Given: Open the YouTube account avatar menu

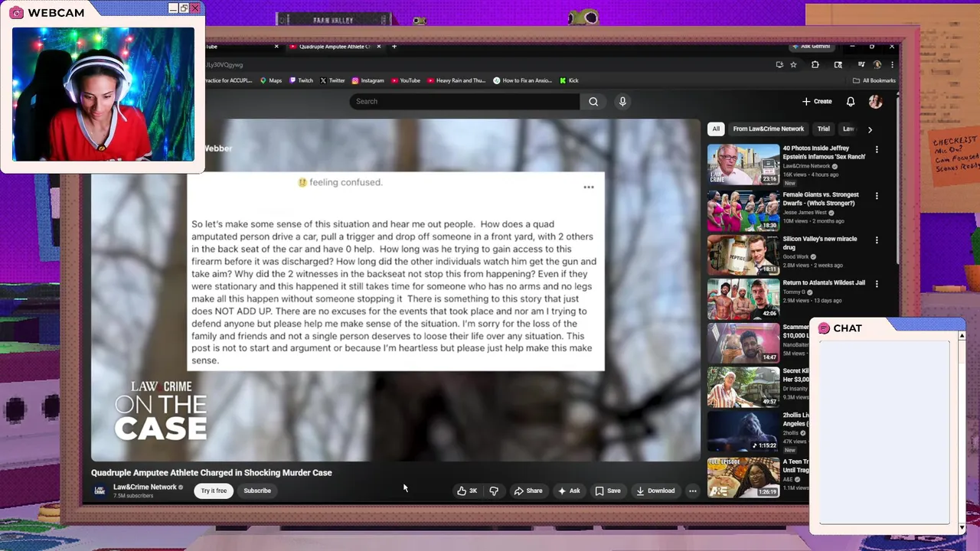Looking at the screenshot, I should click(x=875, y=101).
